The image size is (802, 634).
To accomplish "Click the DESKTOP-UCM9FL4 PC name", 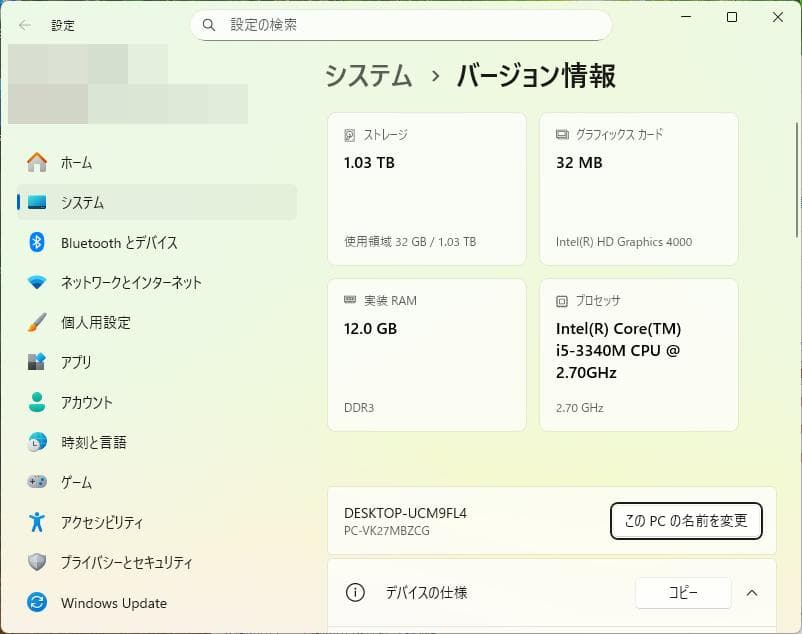I will click(405, 513).
